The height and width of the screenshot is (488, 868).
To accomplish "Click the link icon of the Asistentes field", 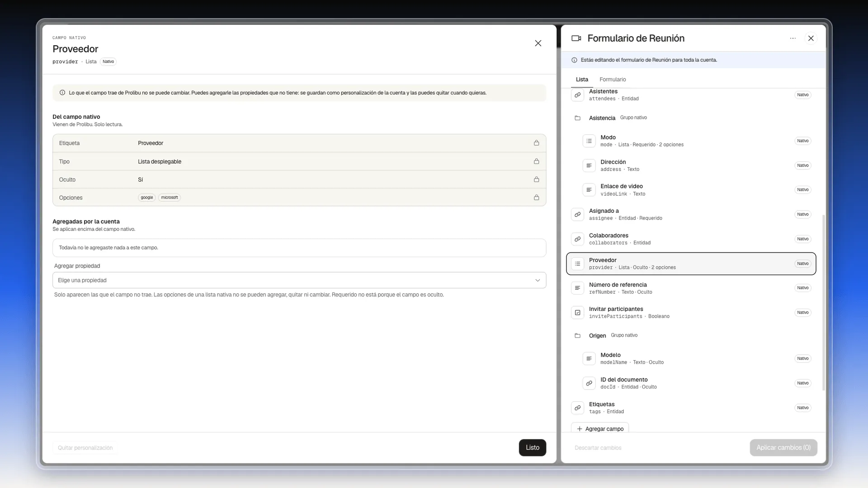I will pos(577,95).
